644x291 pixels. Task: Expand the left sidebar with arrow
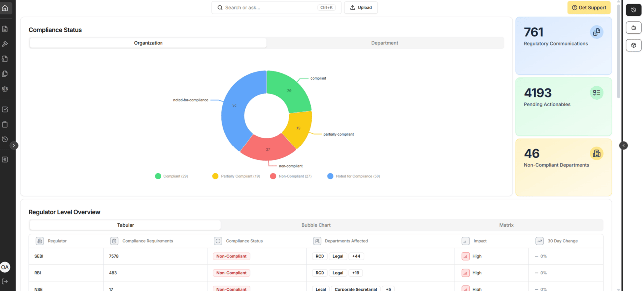[x=14, y=145]
